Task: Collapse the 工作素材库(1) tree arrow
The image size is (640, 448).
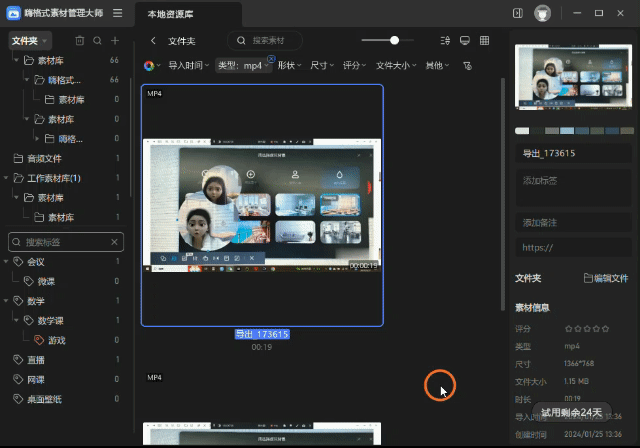Action: 6,178
